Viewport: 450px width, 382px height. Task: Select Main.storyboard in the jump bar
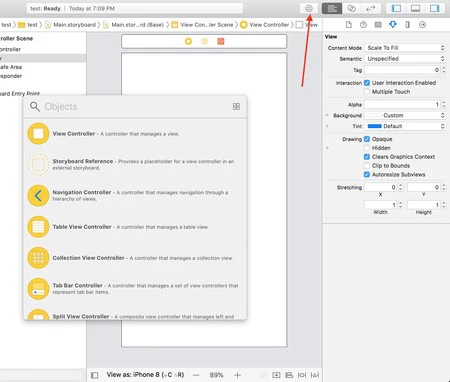pos(71,25)
